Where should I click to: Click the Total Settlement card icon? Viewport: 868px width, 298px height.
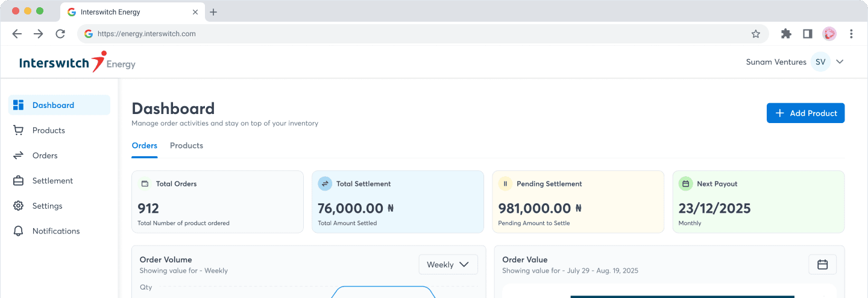(325, 183)
